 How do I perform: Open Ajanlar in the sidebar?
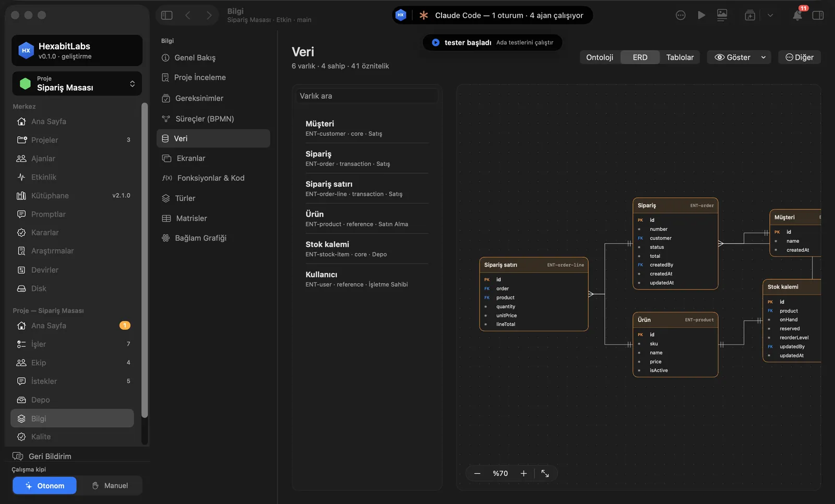point(73,159)
